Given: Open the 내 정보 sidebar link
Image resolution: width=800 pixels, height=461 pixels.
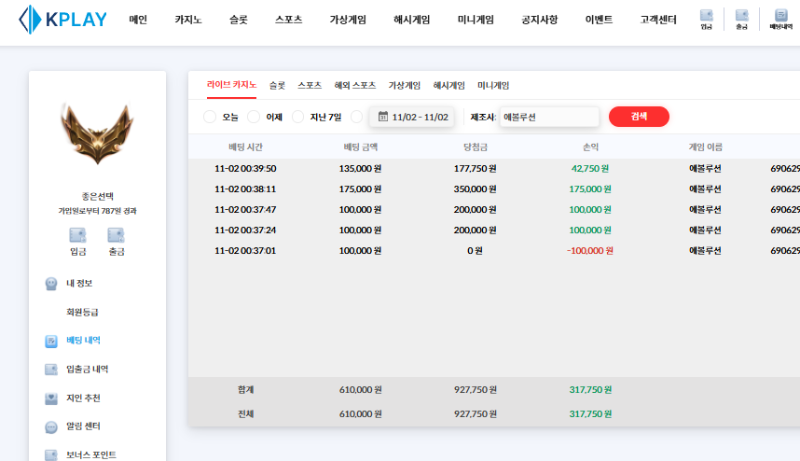Looking at the screenshot, I should [x=79, y=284].
